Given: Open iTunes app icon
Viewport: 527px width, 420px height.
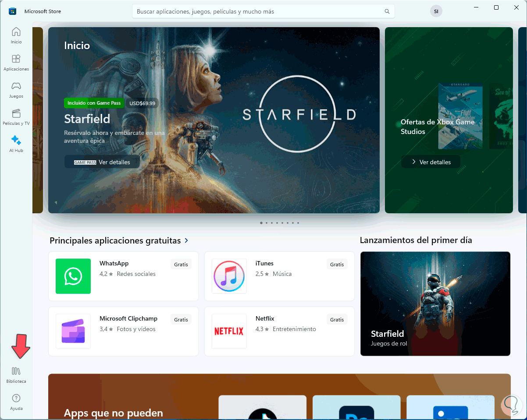Looking at the screenshot, I should (229, 276).
